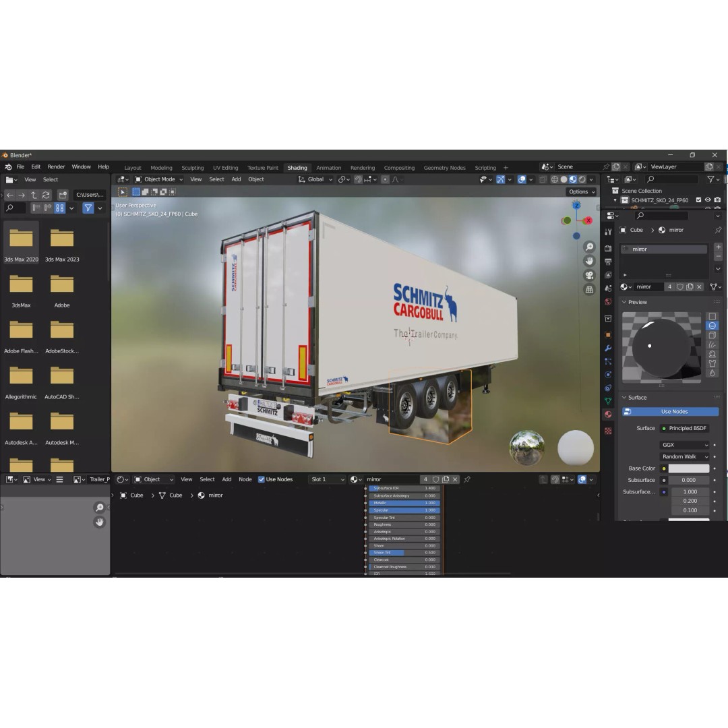This screenshot has width=728, height=728.
Task: Open the GGX distribution dropdown
Action: coord(684,445)
